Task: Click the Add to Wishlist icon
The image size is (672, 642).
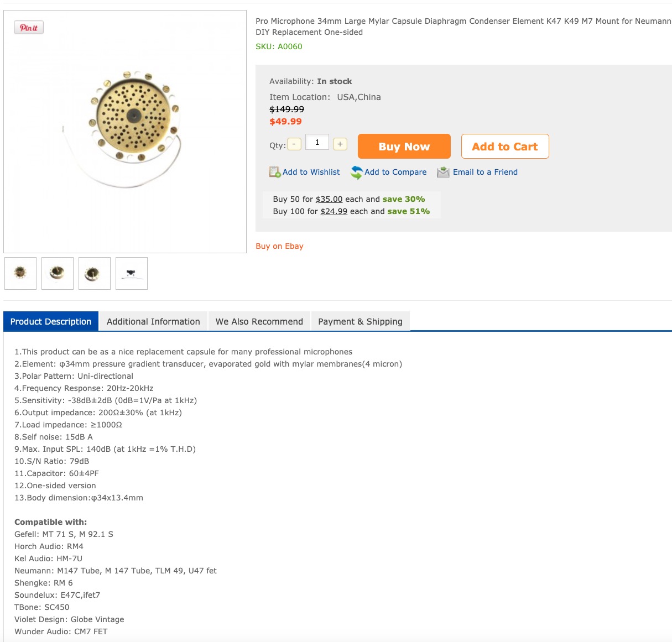Action: pos(275,172)
